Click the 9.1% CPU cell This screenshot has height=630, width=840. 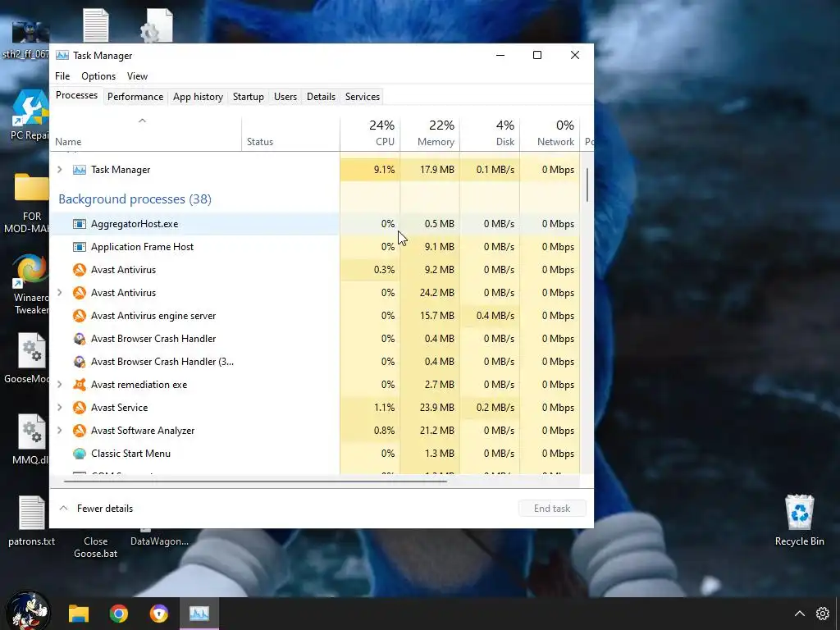click(370, 170)
